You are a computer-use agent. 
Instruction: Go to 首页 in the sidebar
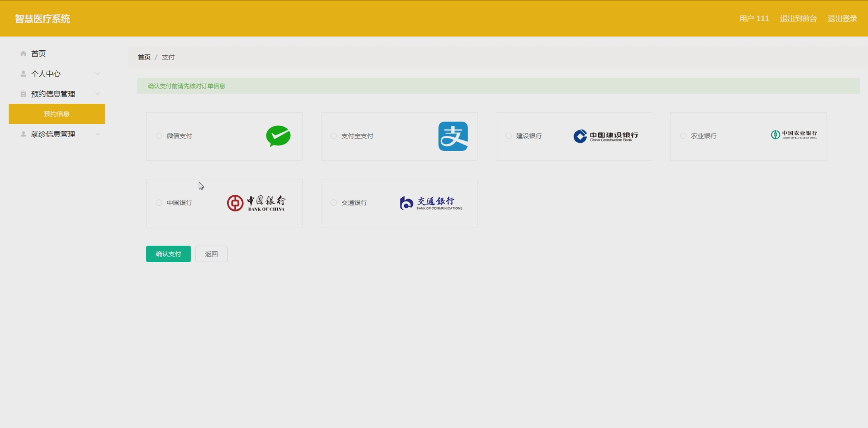pyautogui.click(x=38, y=54)
